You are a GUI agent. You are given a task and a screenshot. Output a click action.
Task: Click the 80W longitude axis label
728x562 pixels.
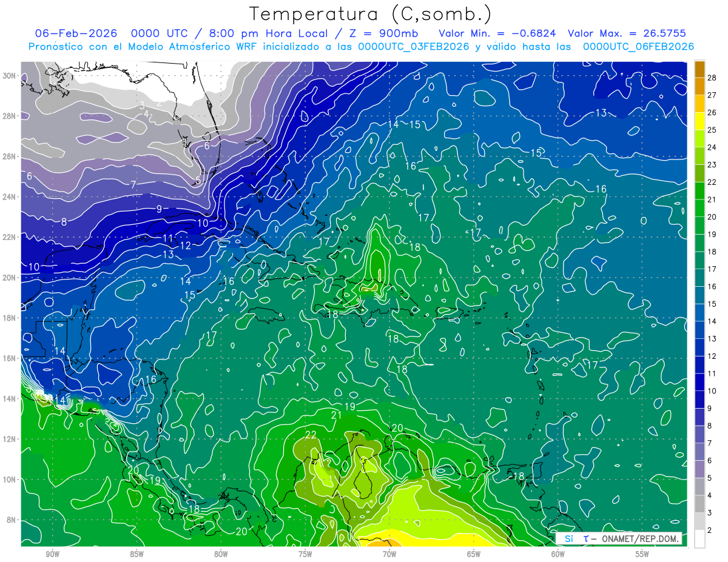coord(221,555)
